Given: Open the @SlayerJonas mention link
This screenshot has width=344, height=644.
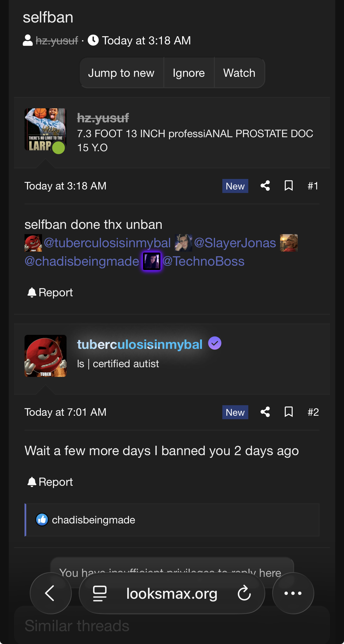Looking at the screenshot, I should click(235, 243).
